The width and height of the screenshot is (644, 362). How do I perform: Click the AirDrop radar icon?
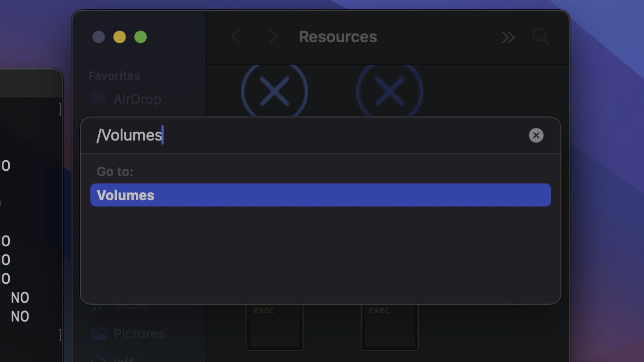tap(99, 99)
